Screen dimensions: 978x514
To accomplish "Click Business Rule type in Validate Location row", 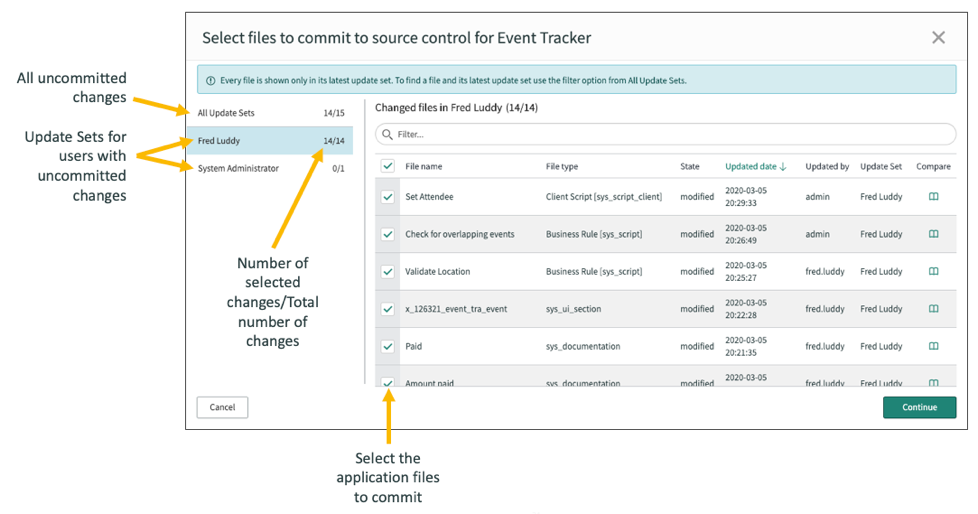I will pos(594,271).
